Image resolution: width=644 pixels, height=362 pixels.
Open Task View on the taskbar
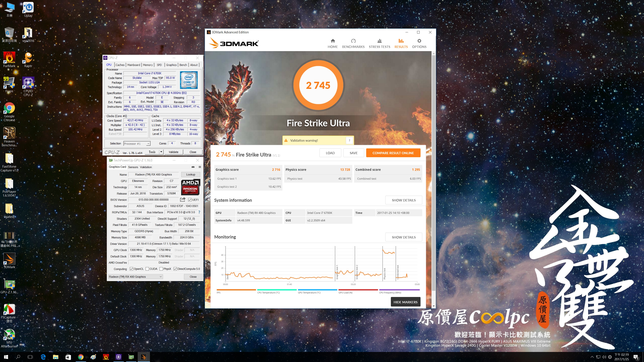[30, 357]
